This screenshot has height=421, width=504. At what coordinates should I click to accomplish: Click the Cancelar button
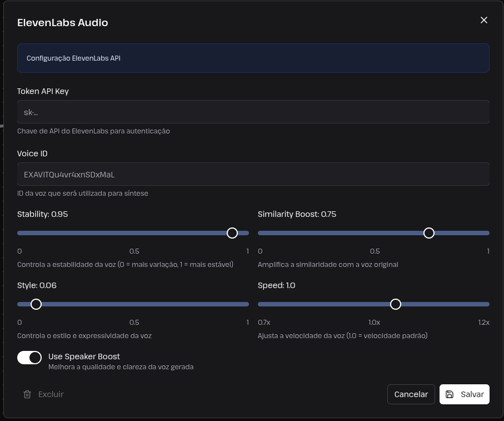coord(411,394)
